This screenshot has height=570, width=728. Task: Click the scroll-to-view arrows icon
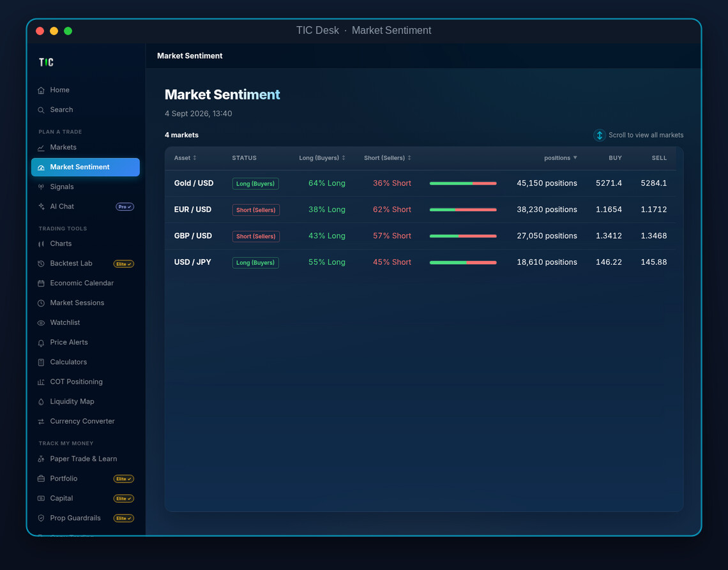[600, 135]
